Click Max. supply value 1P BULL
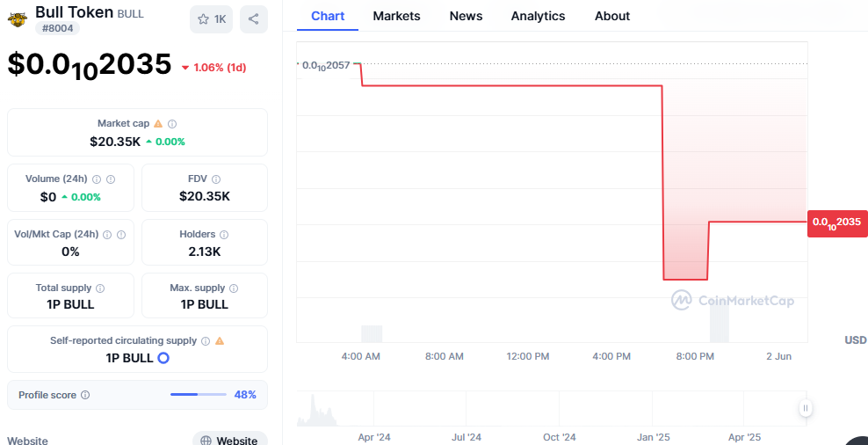 point(205,305)
